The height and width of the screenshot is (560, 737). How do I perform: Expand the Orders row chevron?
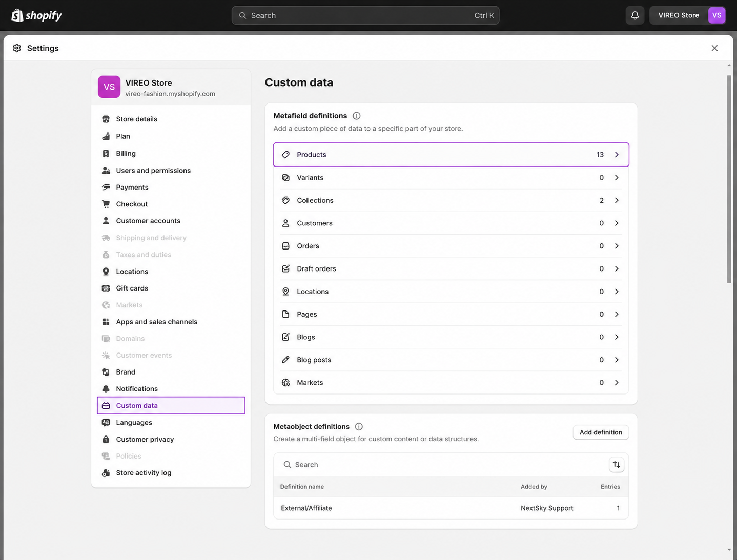(617, 246)
